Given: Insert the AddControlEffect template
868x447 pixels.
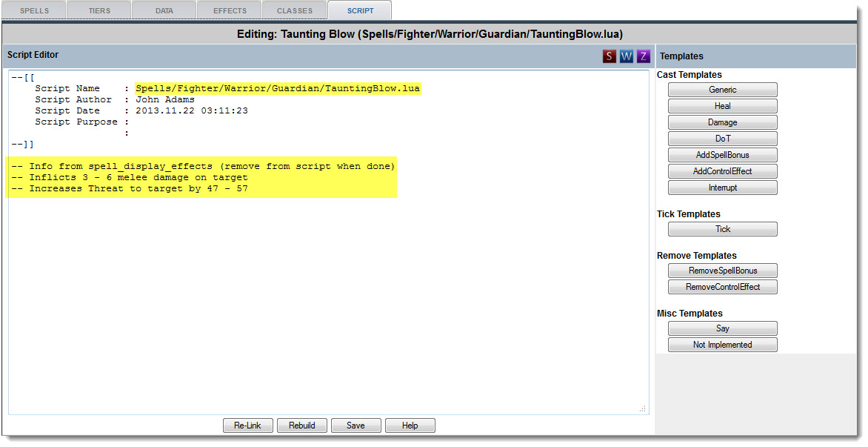Looking at the screenshot, I should pyautogui.click(x=722, y=171).
